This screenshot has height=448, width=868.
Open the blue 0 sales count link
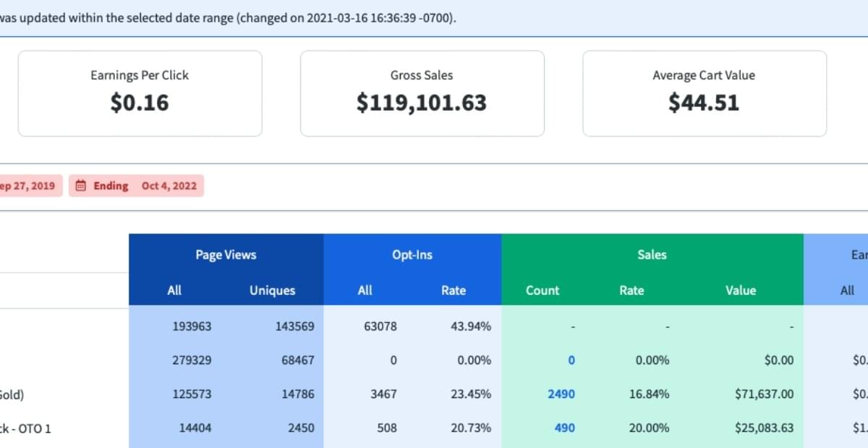571,360
